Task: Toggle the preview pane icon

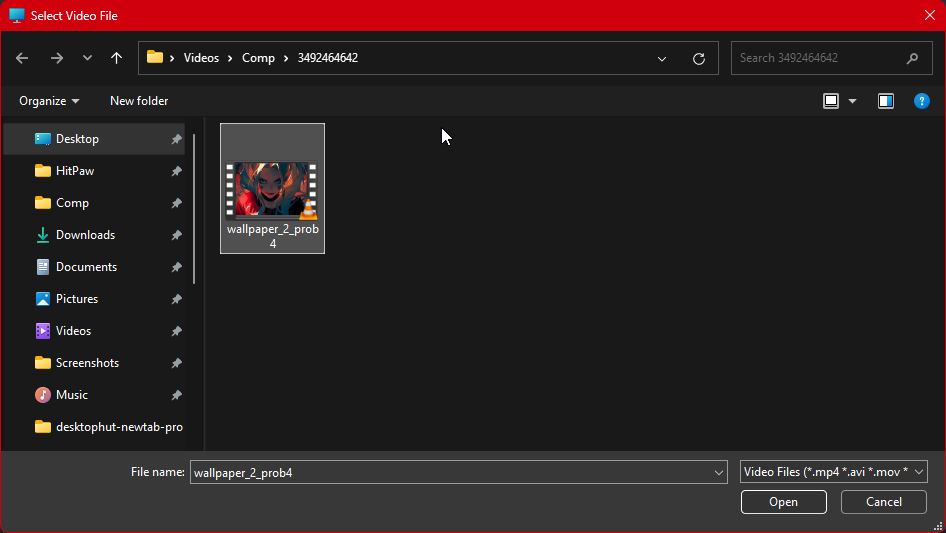Action: [885, 101]
